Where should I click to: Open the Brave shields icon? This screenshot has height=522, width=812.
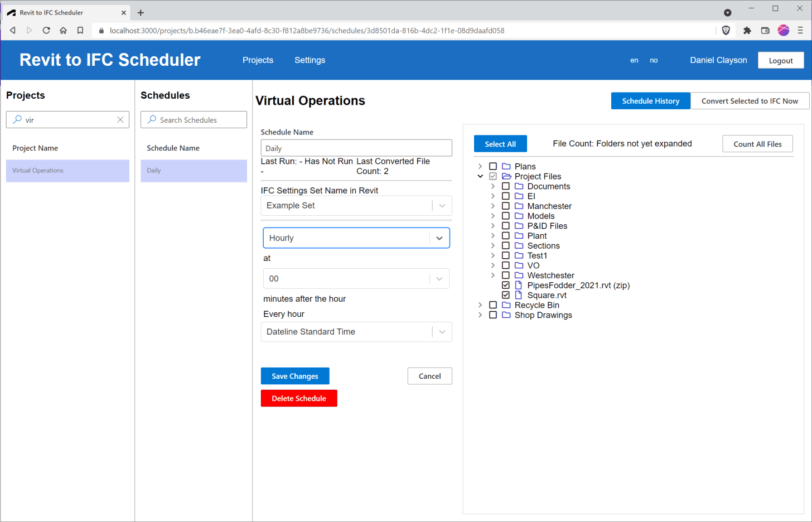pos(726,30)
